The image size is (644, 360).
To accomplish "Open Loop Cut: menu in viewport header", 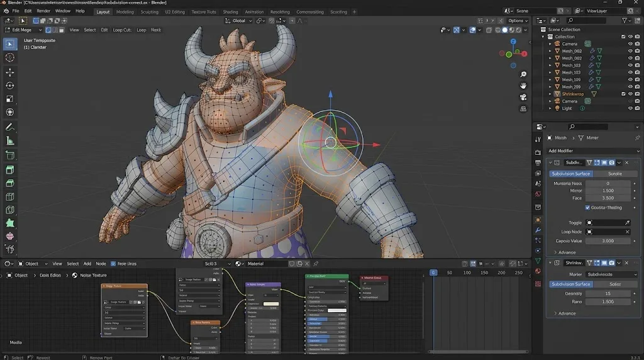I will point(122,30).
